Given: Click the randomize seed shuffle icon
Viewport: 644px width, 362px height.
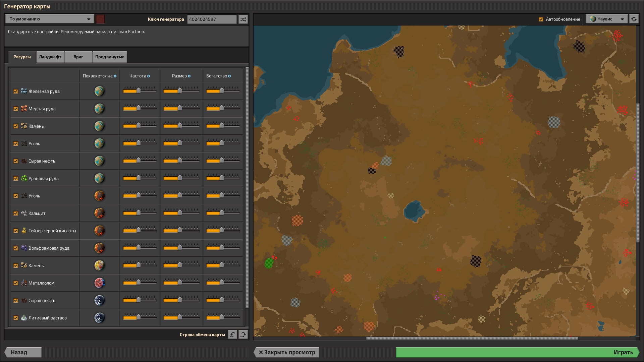Looking at the screenshot, I should [243, 19].
